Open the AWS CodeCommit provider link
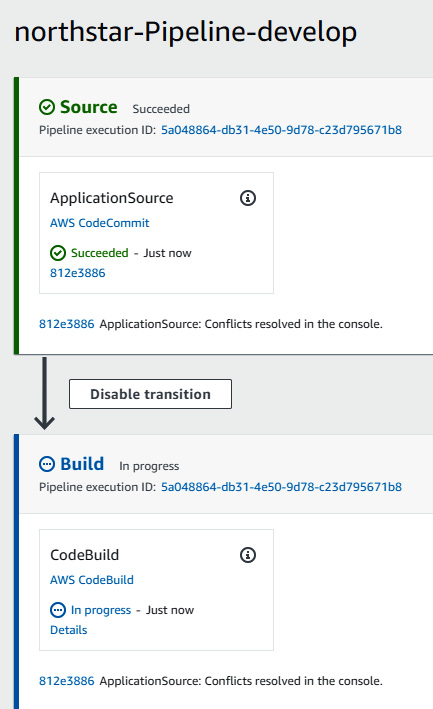Image resolution: width=433 pixels, height=709 pixels. [99, 223]
